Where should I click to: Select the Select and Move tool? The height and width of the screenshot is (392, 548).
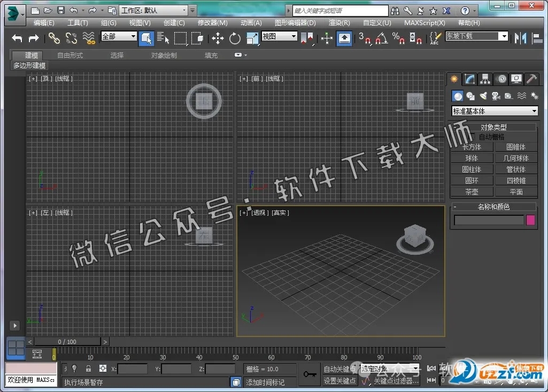pyautogui.click(x=218, y=39)
